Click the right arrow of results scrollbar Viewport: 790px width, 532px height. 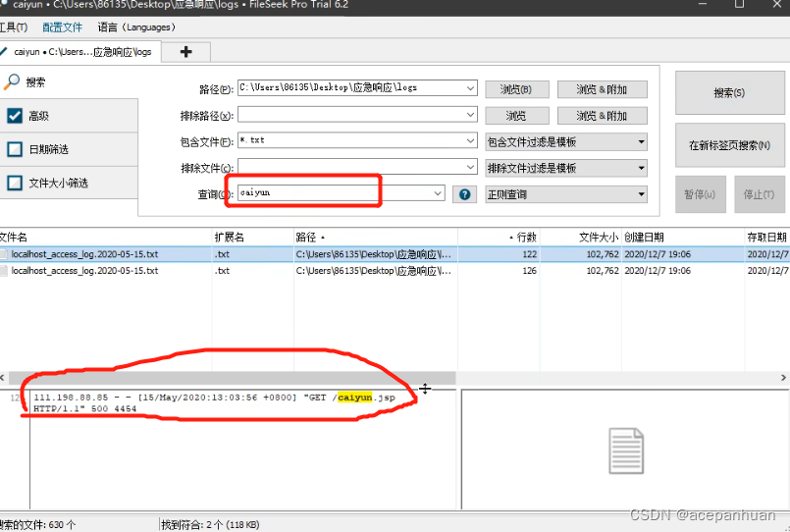783,377
